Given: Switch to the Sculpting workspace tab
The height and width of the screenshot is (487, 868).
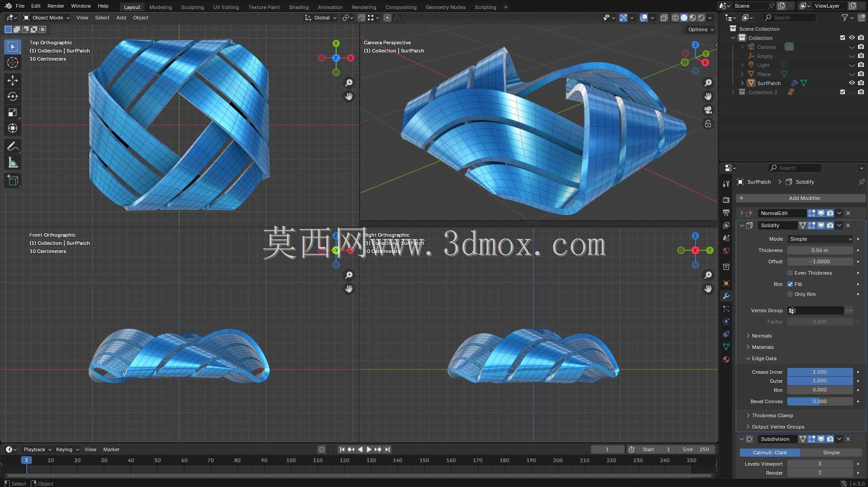Looking at the screenshot, I should [193, 7].
